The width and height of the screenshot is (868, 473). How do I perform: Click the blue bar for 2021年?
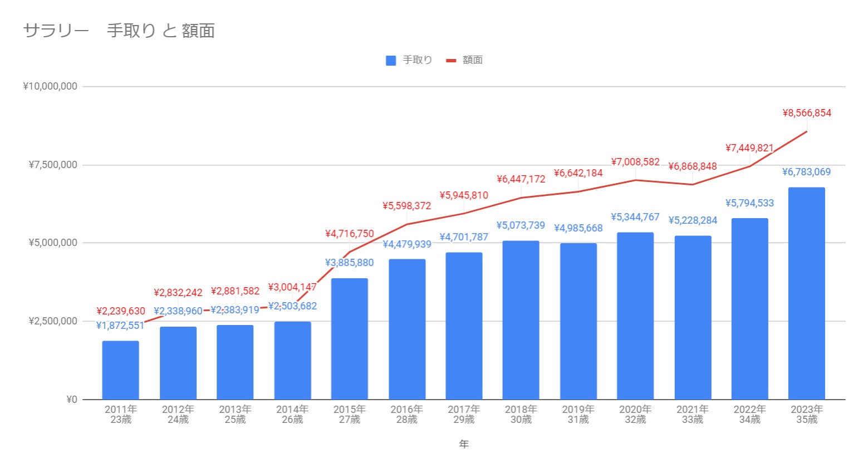tap(693, 318)
